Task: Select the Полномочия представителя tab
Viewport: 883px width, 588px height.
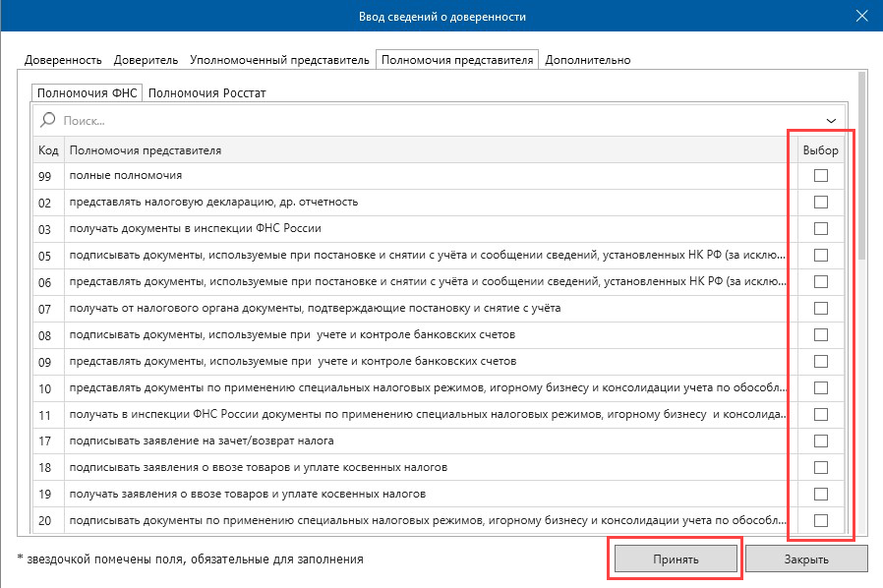Action: click(x=456, y=60)
